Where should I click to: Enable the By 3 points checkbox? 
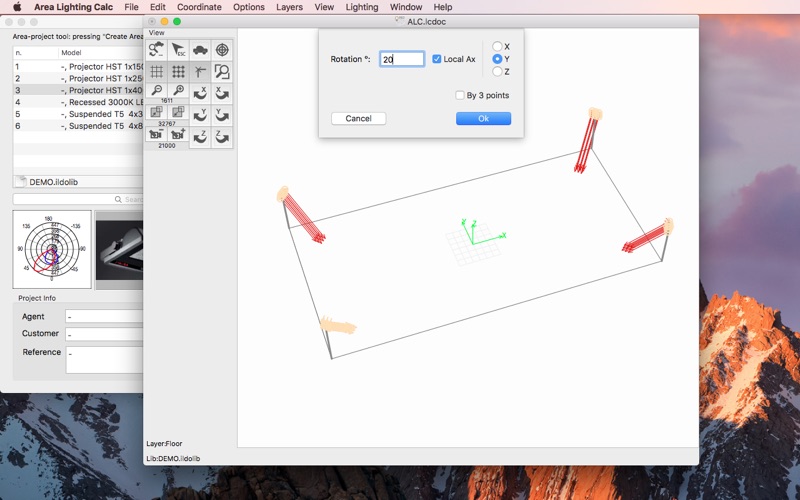coord(460,95)
